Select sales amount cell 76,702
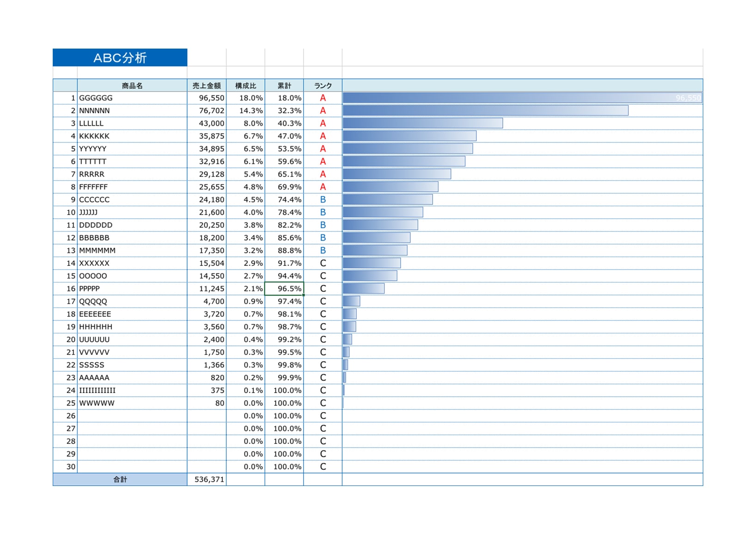Image resolution: width=756 pixels, height=535 pixels. (207, 111)
